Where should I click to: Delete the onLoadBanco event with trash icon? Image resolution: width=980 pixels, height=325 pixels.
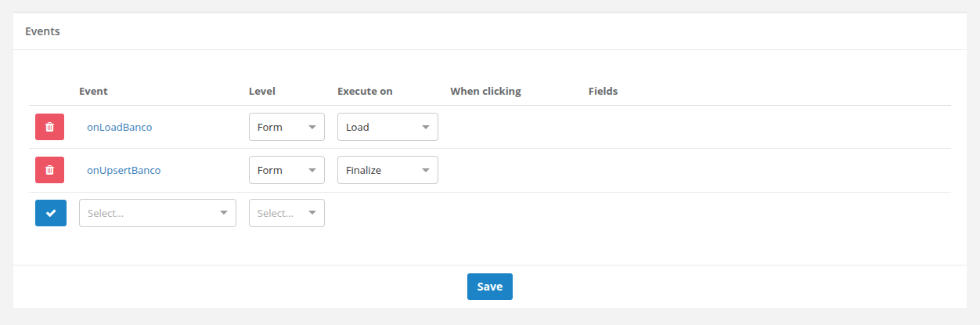pos(50,127)
